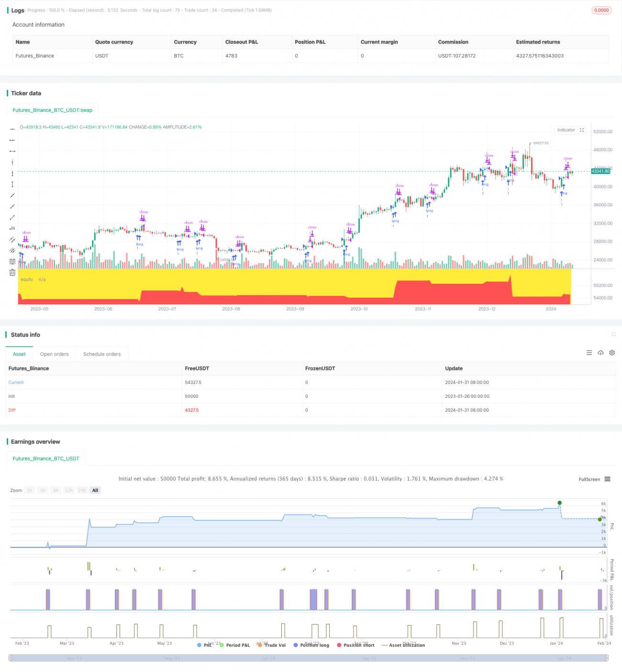The width and height of the screenshot is (622, 672).
Task: Toggle the Position short legend series
Action: click(x=356, y=645)
